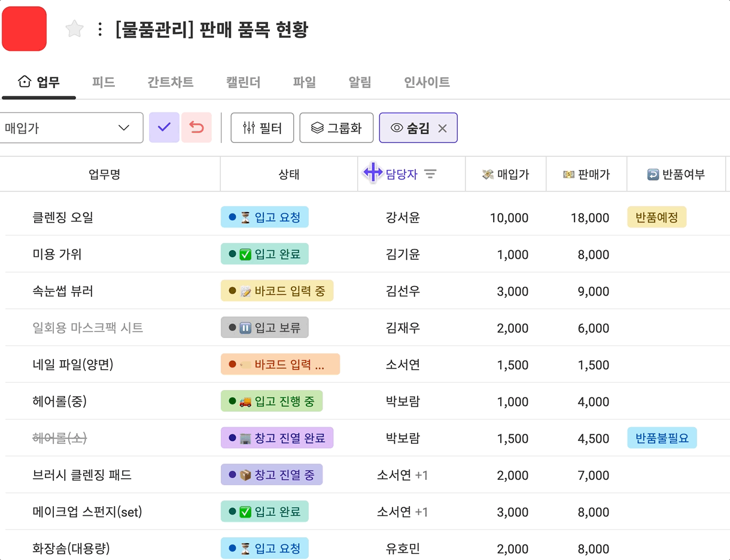Expand the 매입가 dropdown selector

(71, 127)
